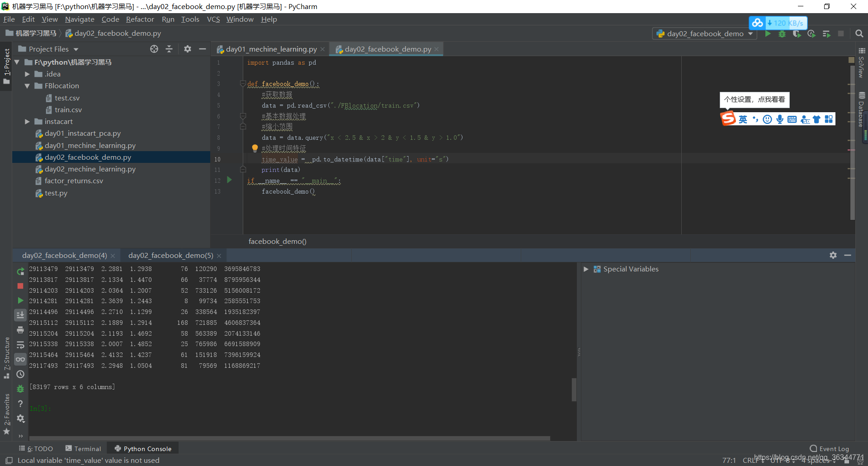Open Sogou toolbox grid icon
The image size is (868, 466).
coord(829,119)
